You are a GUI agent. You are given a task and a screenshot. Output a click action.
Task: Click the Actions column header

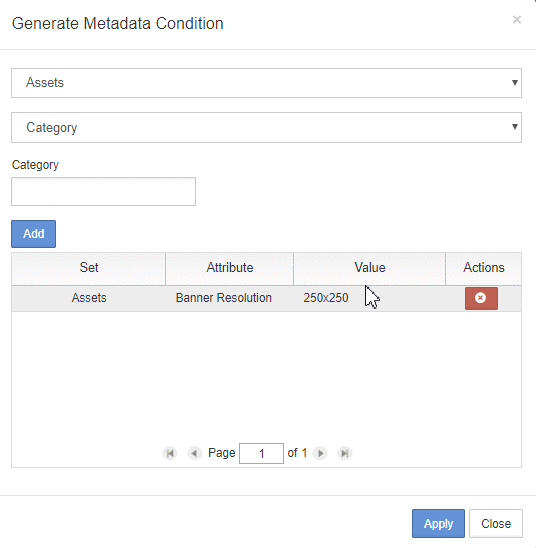(x=484, y=268)
